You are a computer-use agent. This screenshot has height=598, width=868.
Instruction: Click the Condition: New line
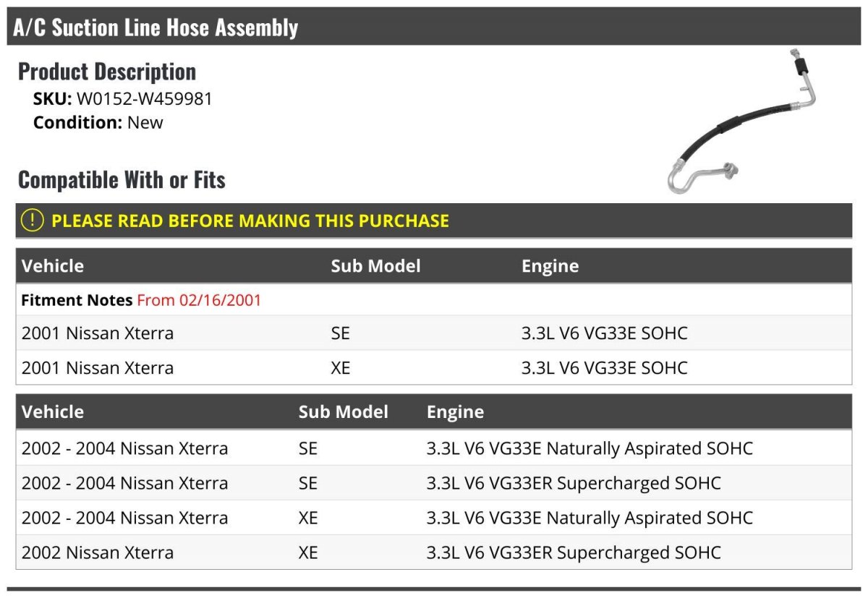coord(98,122)
